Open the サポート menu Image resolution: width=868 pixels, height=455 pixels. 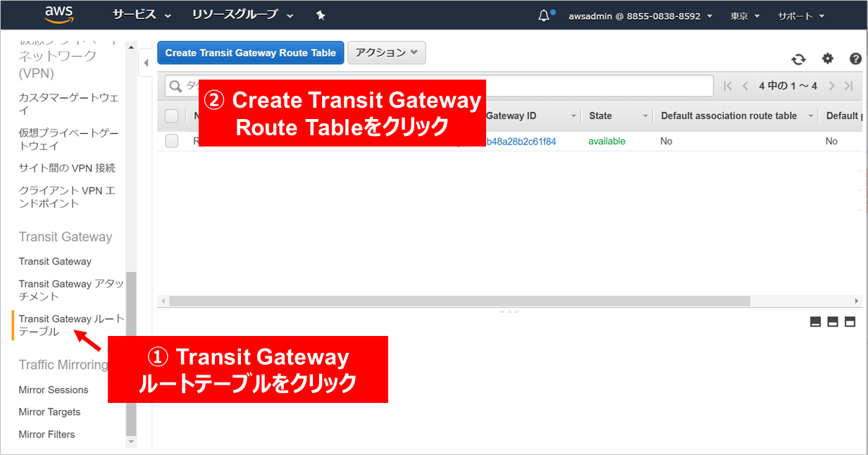coord(800,15)
